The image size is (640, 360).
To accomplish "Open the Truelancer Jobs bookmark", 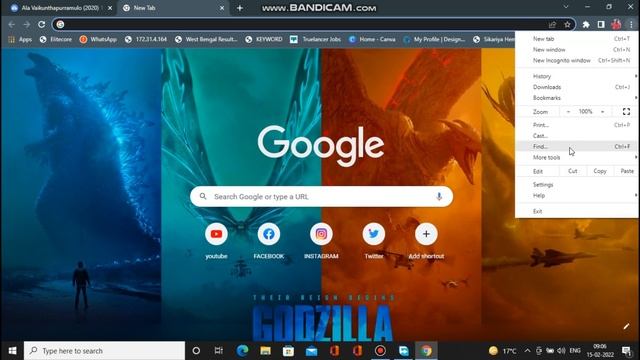I will (316, 39).
